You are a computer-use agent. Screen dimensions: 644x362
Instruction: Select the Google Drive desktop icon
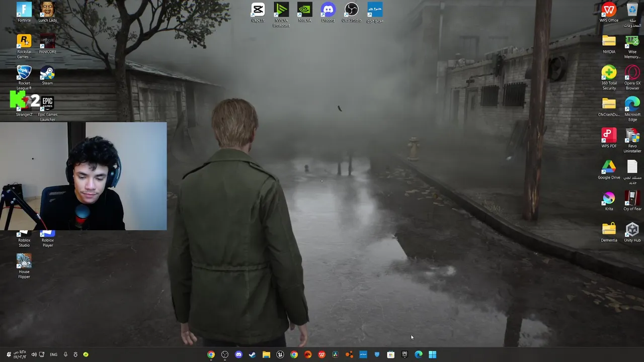pos(609,169)
